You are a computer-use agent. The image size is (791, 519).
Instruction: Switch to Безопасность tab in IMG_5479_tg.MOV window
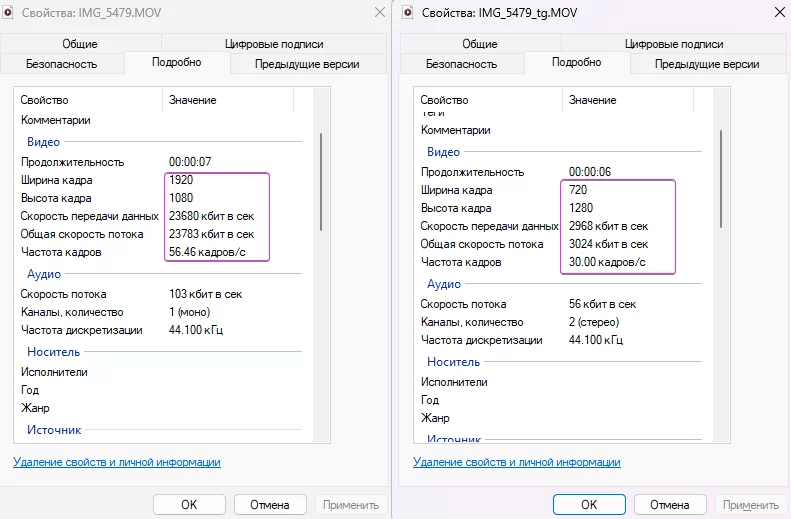(461, 64)
